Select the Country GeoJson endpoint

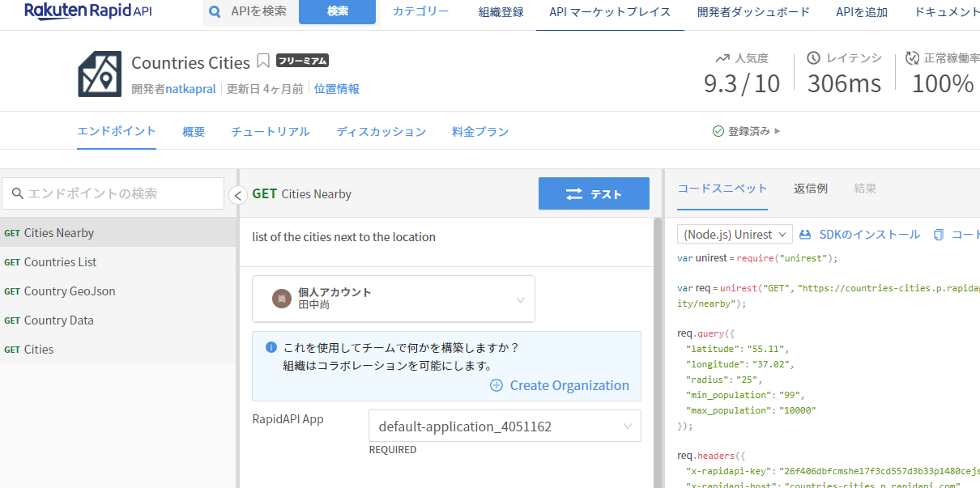tap(118, 291)
